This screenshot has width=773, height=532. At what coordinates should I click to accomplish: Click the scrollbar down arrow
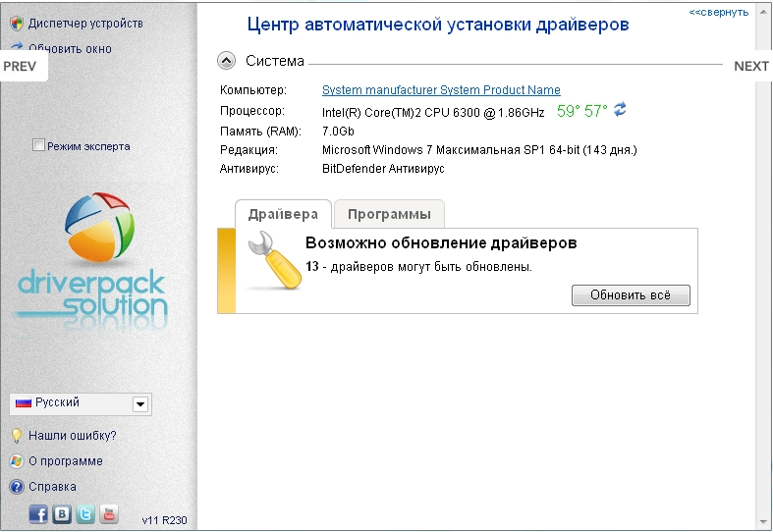tap(763, 522)
